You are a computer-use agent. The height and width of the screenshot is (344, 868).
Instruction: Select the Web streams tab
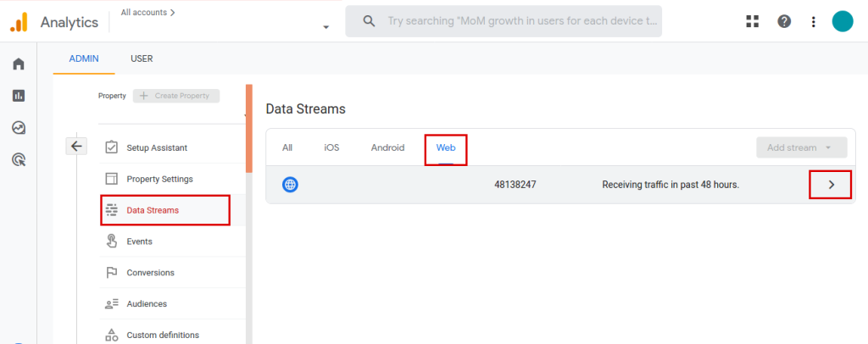(x=446, y=147)
